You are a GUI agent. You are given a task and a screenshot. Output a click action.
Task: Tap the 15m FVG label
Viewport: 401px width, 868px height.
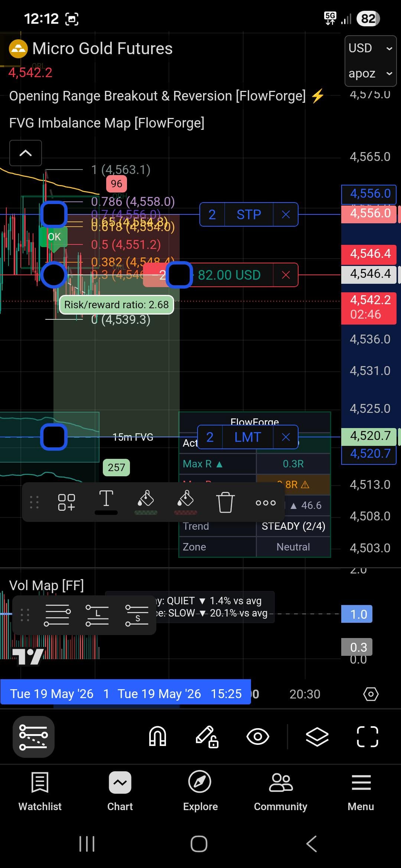click(x=133, y=437)
